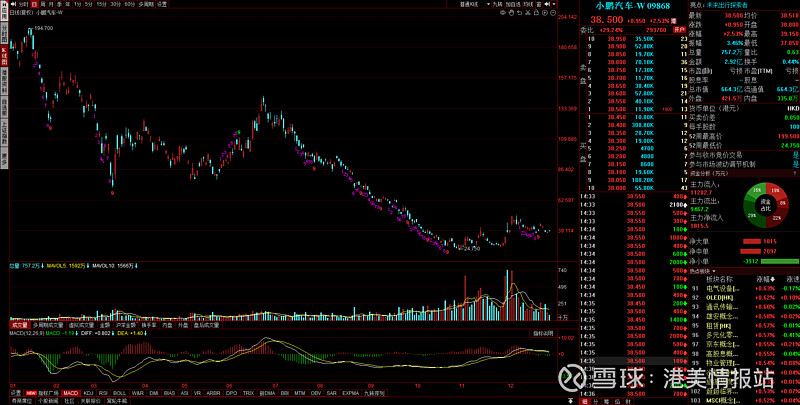Viewport: 800px width, 405px height.
Task: Click the undo arrow icon above chart
Action: (519, 13)
